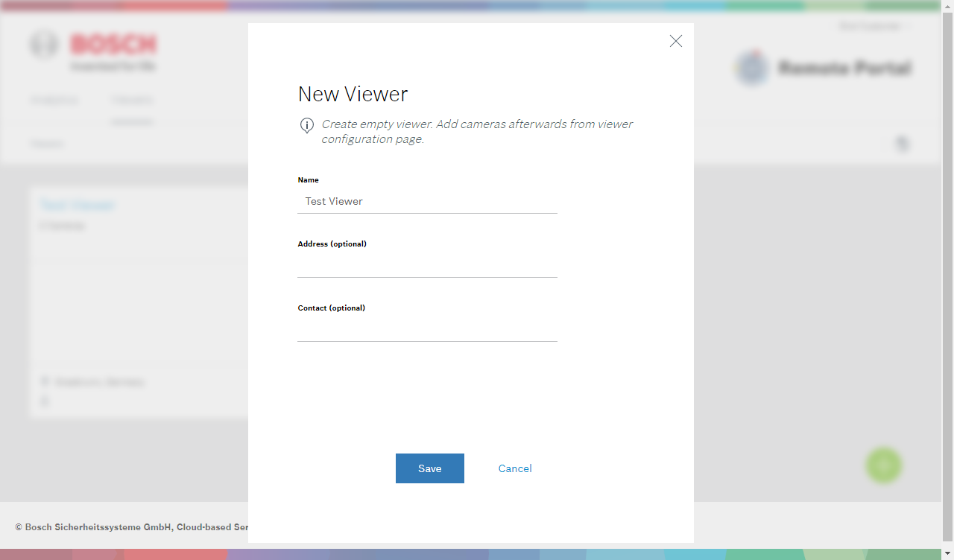Click the info icon beside the description

[306, 125]
